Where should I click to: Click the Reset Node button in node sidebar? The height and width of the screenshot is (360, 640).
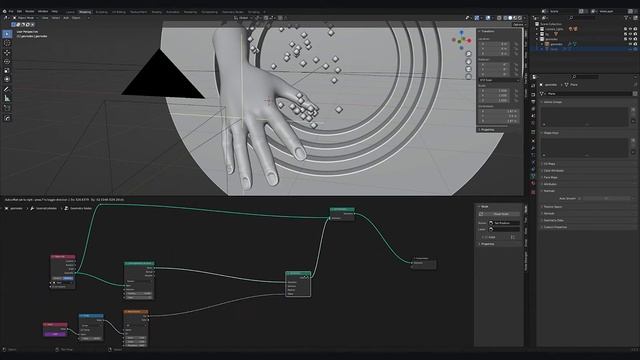[501, 214]
